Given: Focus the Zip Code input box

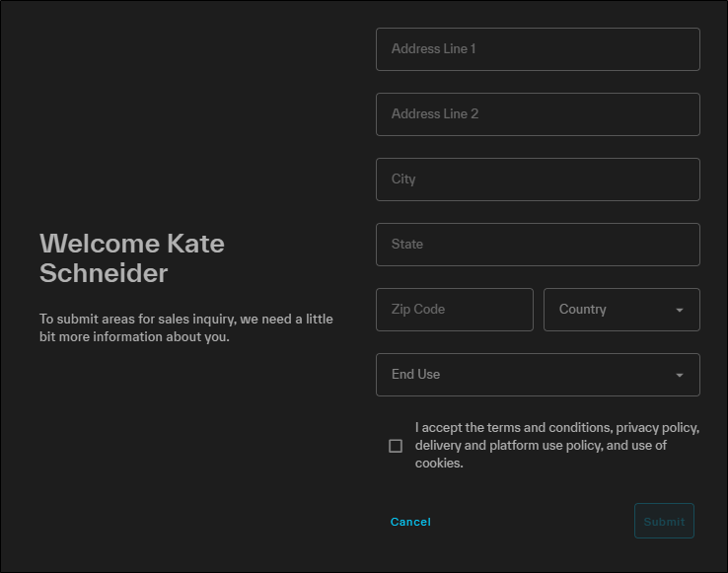Looking at the screenshot, I should point(454,310).
